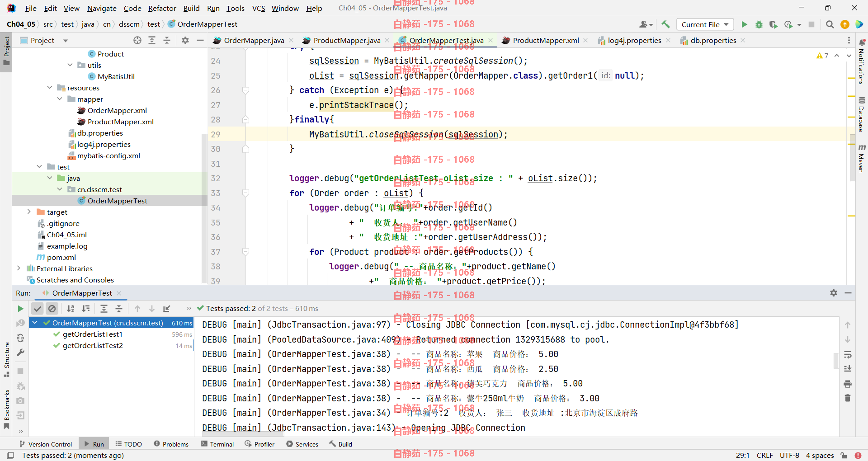
Task: Toggle show passed tests
Action: [38, 309]
